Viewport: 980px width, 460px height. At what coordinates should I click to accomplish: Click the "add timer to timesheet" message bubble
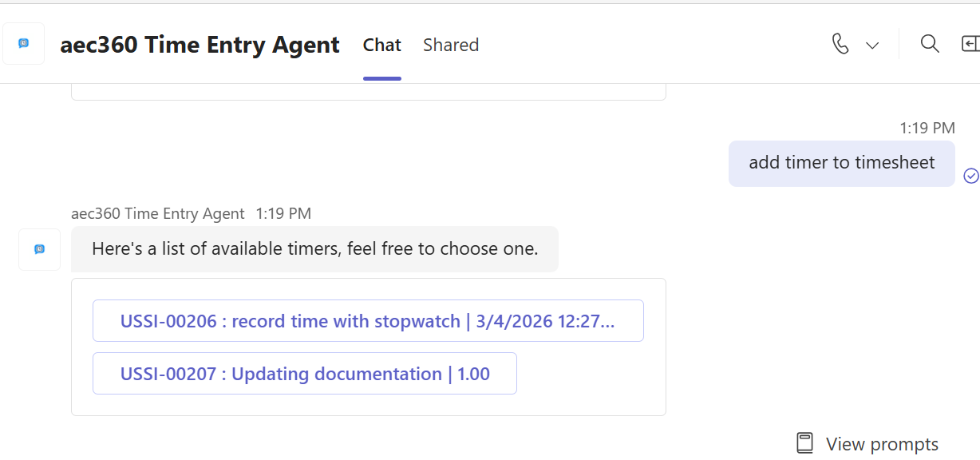[x=841, y=163]
